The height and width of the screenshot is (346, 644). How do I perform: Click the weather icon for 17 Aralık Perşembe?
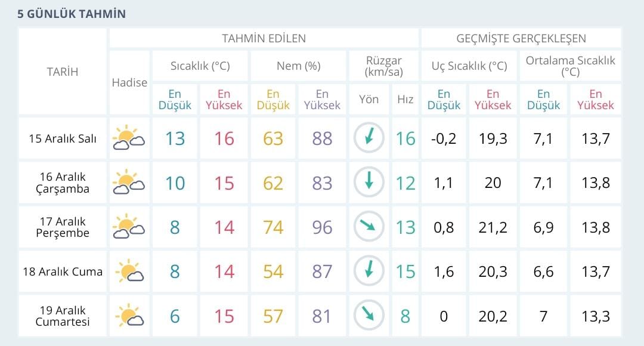coord(129,227)
